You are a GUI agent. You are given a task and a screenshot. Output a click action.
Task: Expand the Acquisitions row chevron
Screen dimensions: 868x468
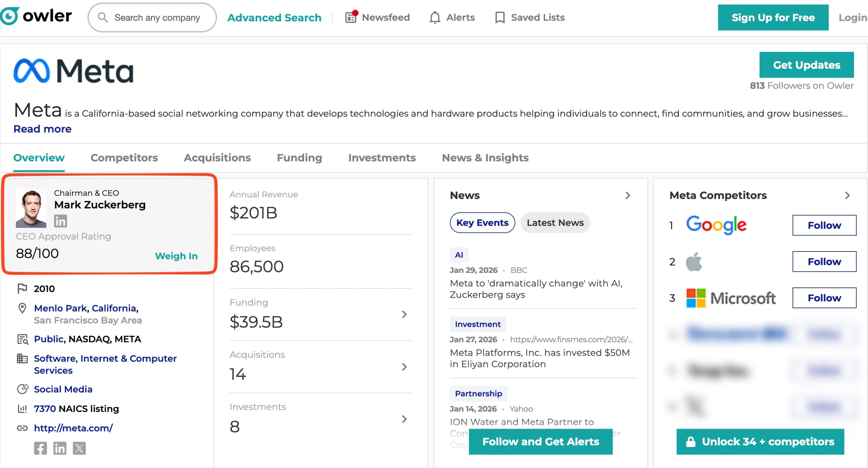pyautogui.click(x=404, y=367)
